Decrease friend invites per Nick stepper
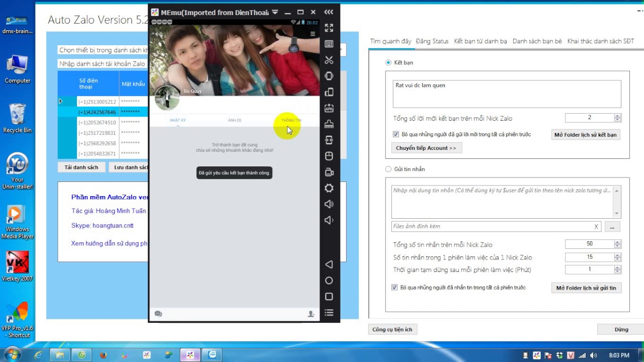Screen dimensions: 644x362 [x=618, y=120]
